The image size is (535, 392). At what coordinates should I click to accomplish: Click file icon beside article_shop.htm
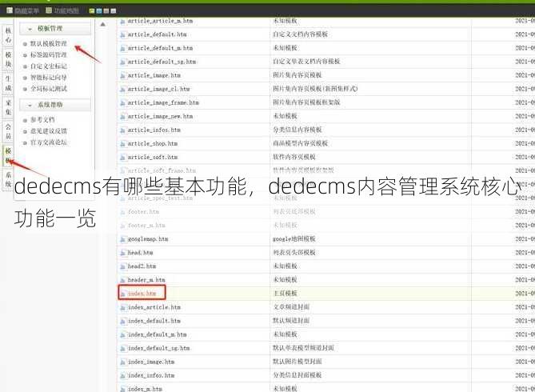point(123,144)
